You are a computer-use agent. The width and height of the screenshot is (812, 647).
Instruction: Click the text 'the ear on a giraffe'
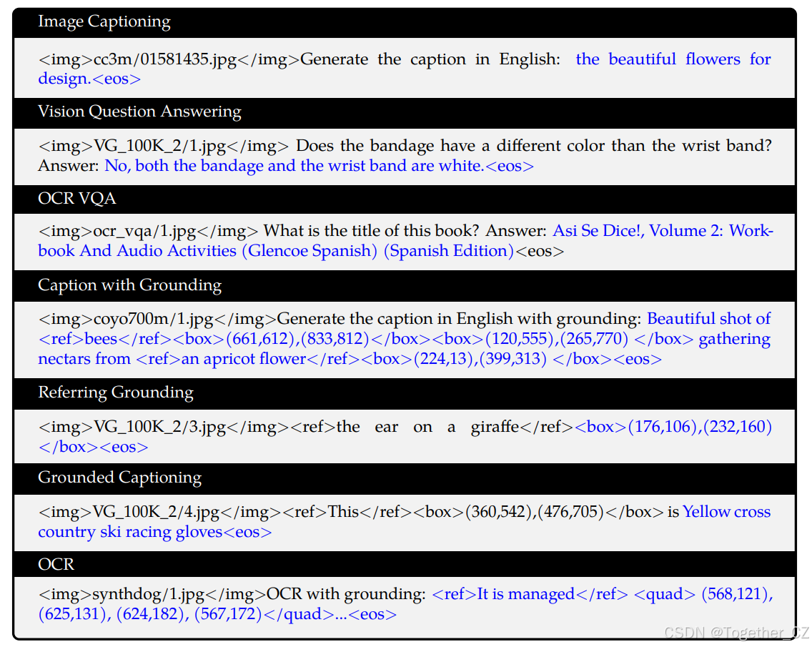coord(427,427)
